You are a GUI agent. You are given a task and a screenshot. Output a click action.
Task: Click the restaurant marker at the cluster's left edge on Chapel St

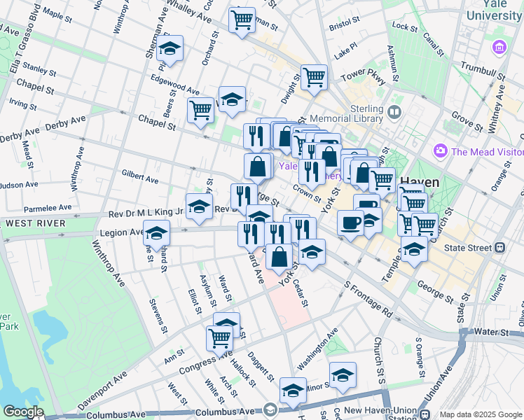point(256,137)
